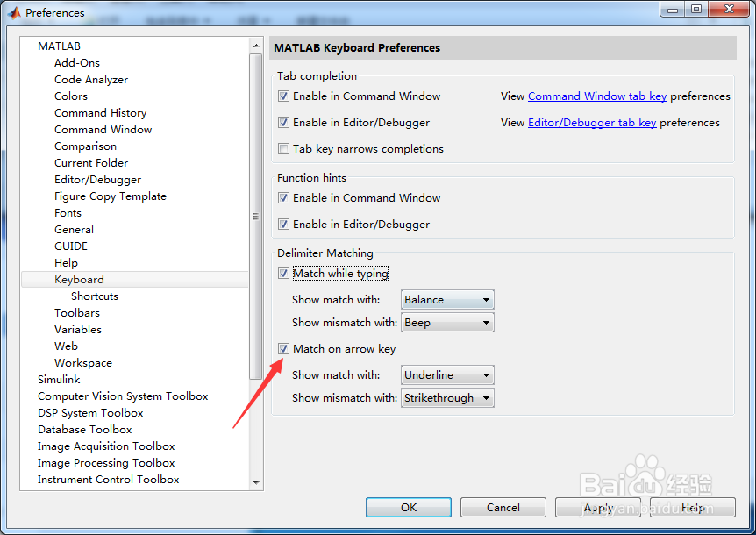Select Fonts in preferences tree
Image resolution: width=756 pixels, height=535 pixels.
point(68,213)
